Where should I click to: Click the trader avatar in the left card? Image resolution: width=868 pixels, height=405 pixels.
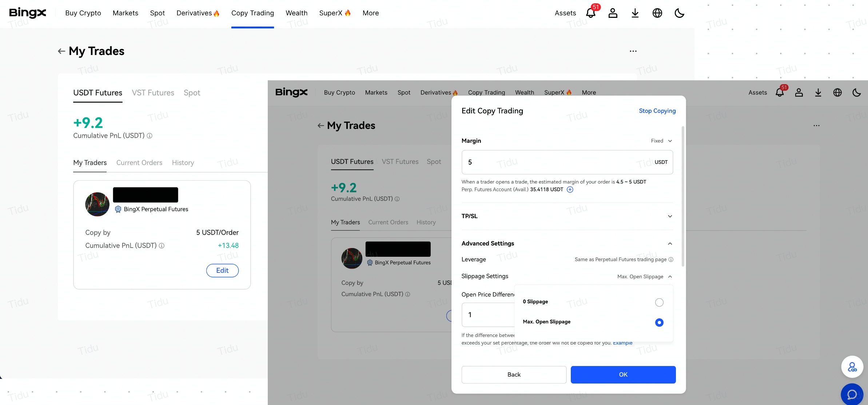pyautogui.click(x=97, y=204)
